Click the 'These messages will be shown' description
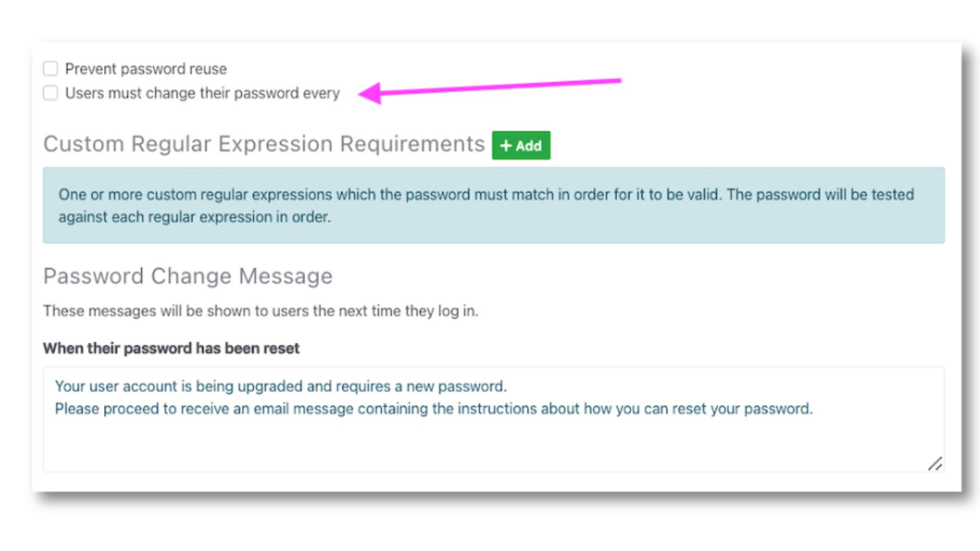Image resolution: width=980 pixels, height=551 pixels. [260, 311]
